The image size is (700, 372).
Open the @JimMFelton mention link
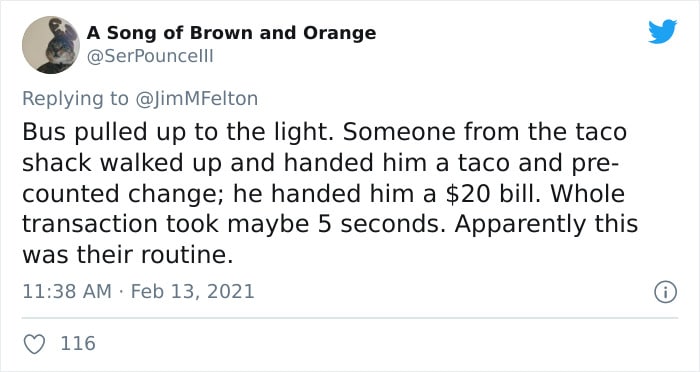click(x=196, y=99)
